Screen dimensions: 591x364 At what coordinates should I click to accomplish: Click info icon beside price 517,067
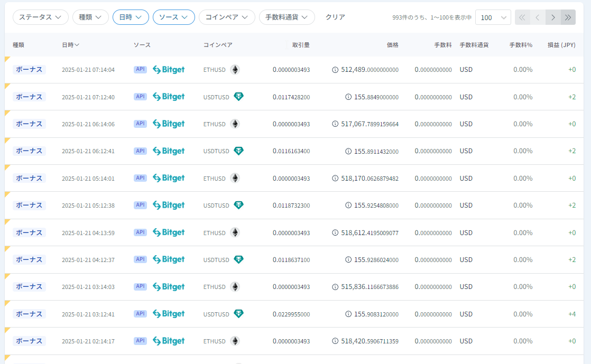pyautogui.click(x=335, y=124)
